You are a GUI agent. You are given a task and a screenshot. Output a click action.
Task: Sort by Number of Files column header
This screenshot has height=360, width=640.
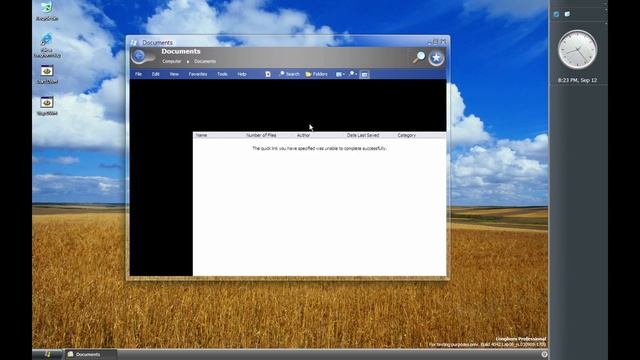pos(261,135)
